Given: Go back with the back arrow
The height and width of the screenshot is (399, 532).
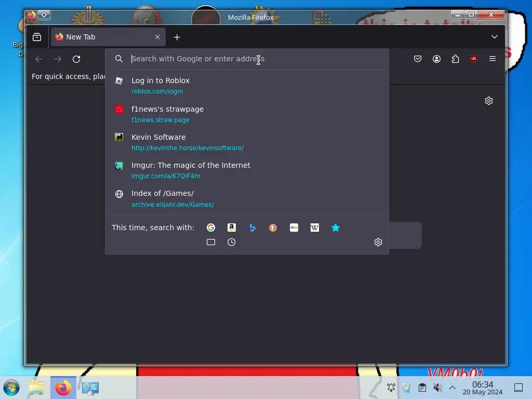Looking at the screenshot, I should click(39, 59).
